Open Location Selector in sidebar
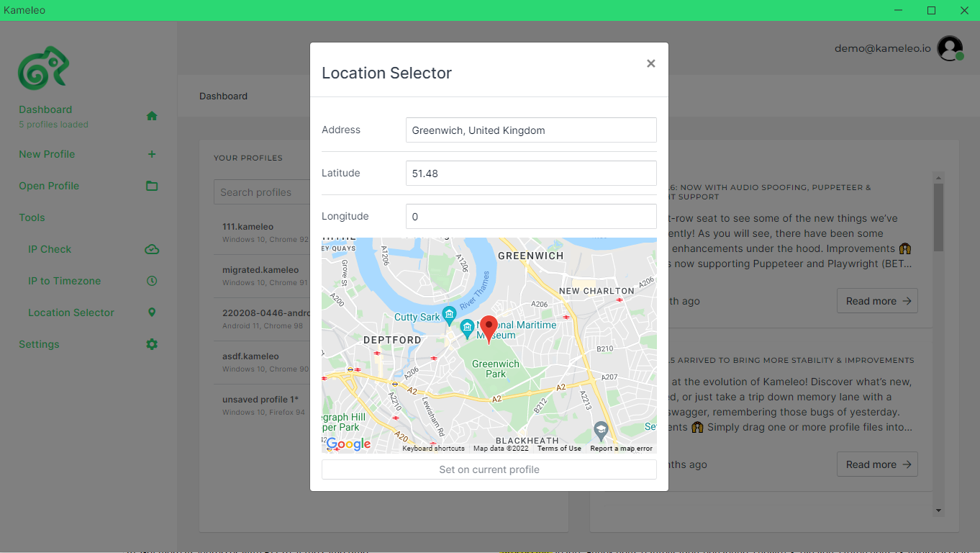Viewport: 980px width, 553px height. [x=71, y=313]
